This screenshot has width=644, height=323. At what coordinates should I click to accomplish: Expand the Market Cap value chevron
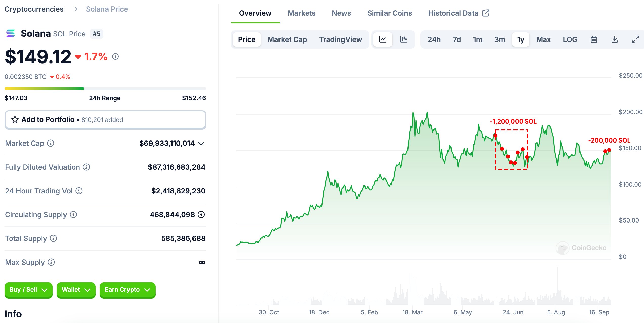(201, 144)
